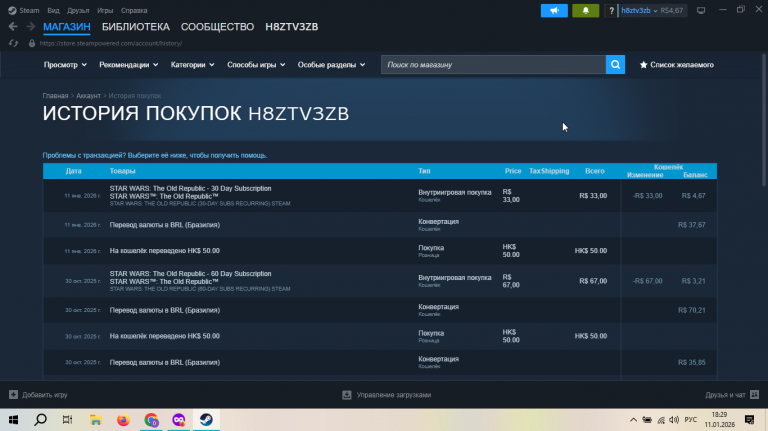Click the Аккаунт breadcrumb link
Viewport: 768px width, 431px height.
tap(88, 96)
